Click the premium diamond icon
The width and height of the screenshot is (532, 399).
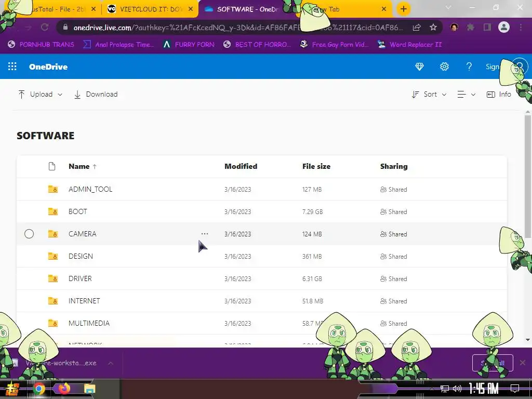point(419,66)
